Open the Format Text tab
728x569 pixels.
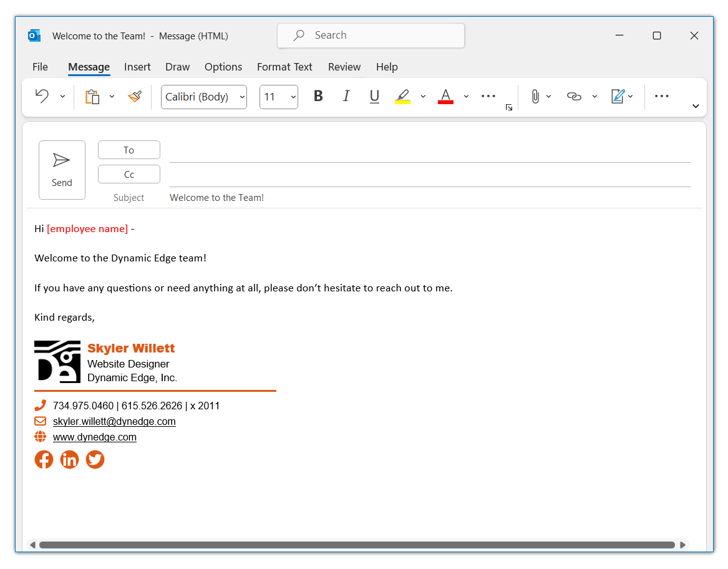point(284,67)
